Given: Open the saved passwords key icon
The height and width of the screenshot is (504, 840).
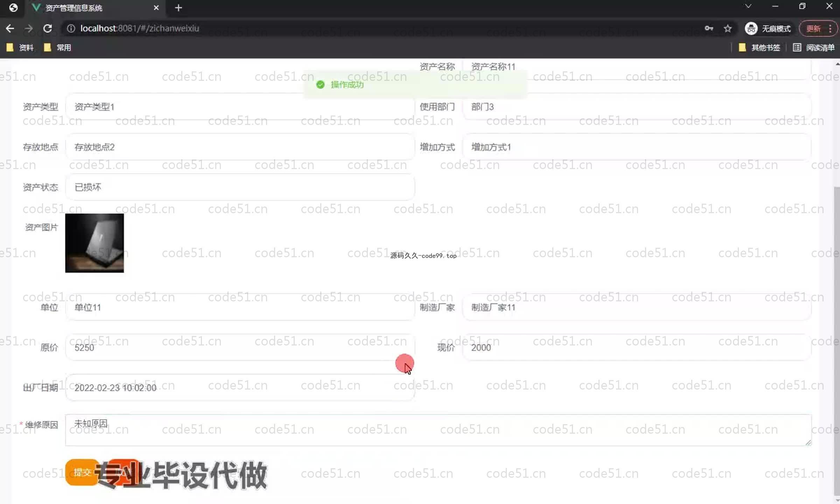Looking at the screenshot, I should pyautogui.click(x=709, y=28).
